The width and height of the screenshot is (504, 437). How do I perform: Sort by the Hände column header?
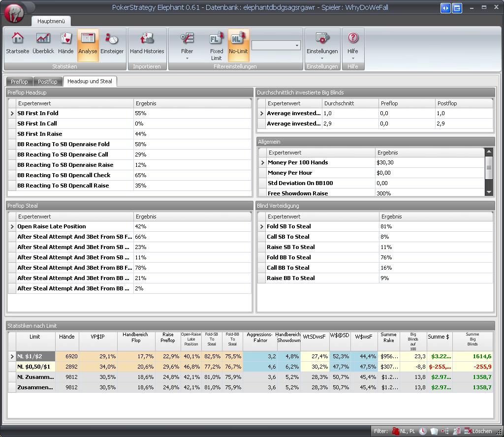coord(67,341)
